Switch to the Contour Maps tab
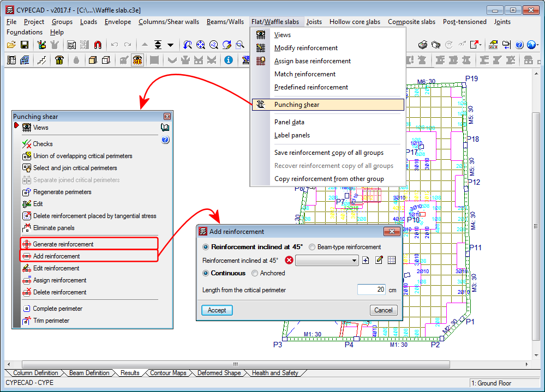 (x=168, y=373)
